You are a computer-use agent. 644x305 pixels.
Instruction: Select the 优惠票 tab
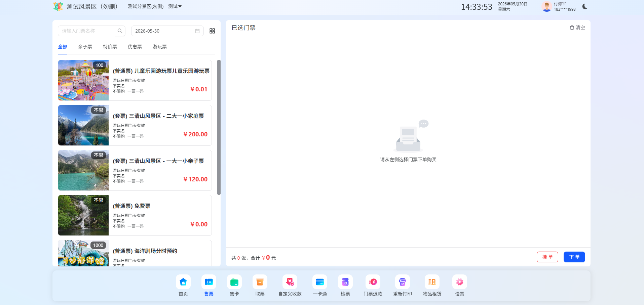(x=135, y=47)
